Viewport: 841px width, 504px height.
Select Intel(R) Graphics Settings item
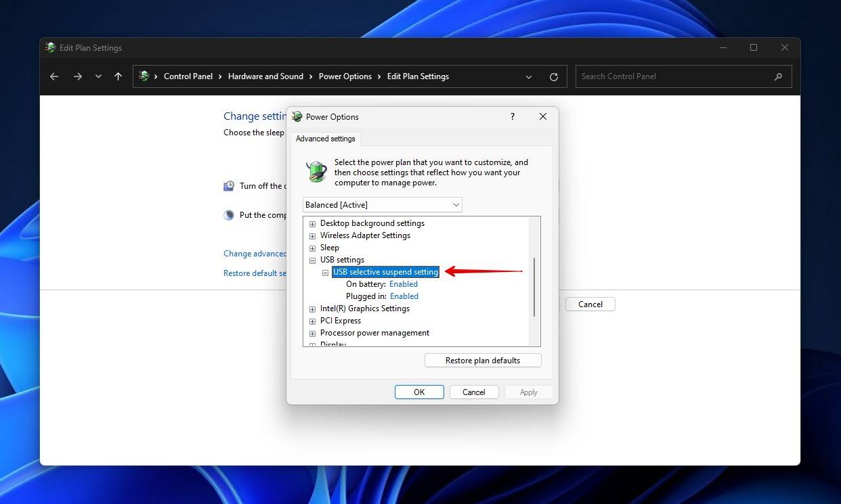pos(365,308)
